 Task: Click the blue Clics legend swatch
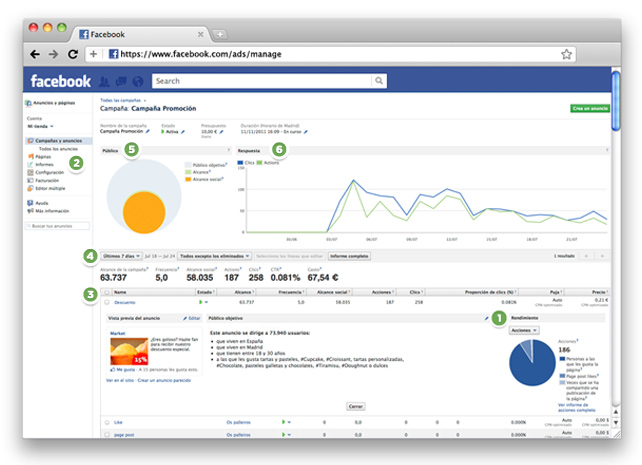coord(240,163)
